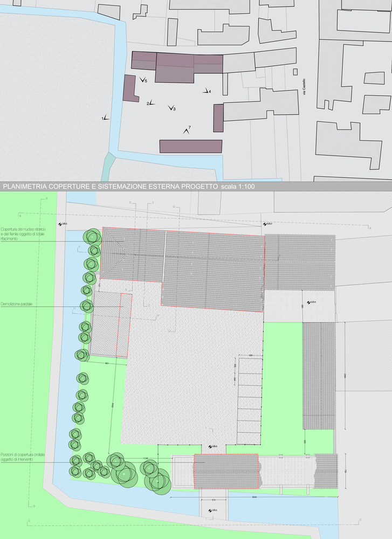Click photo viewpoint marker 1
This screenshot has width=392, height=539.
105,117
